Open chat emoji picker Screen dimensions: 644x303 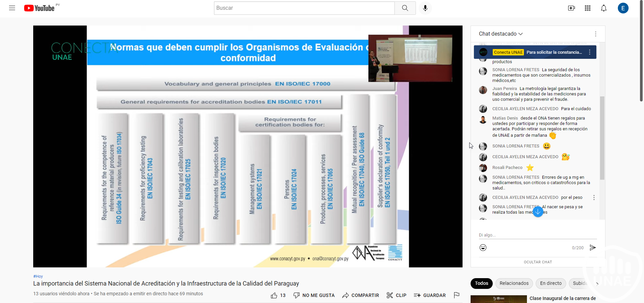point(483,248)
